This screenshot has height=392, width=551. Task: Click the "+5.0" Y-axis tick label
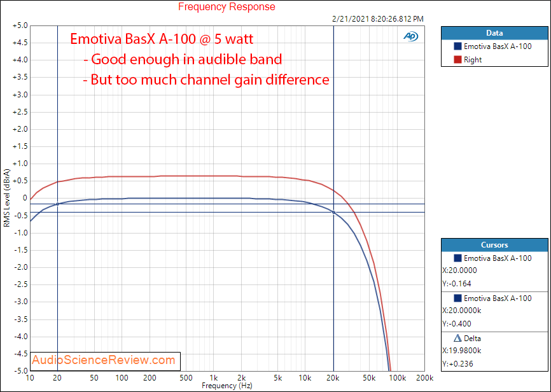(20, 25)
